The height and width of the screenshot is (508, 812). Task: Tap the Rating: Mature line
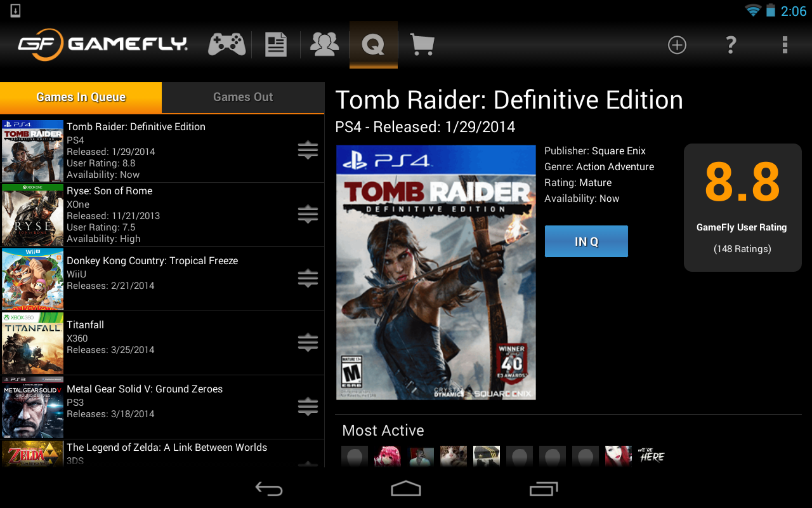(578, 183)
